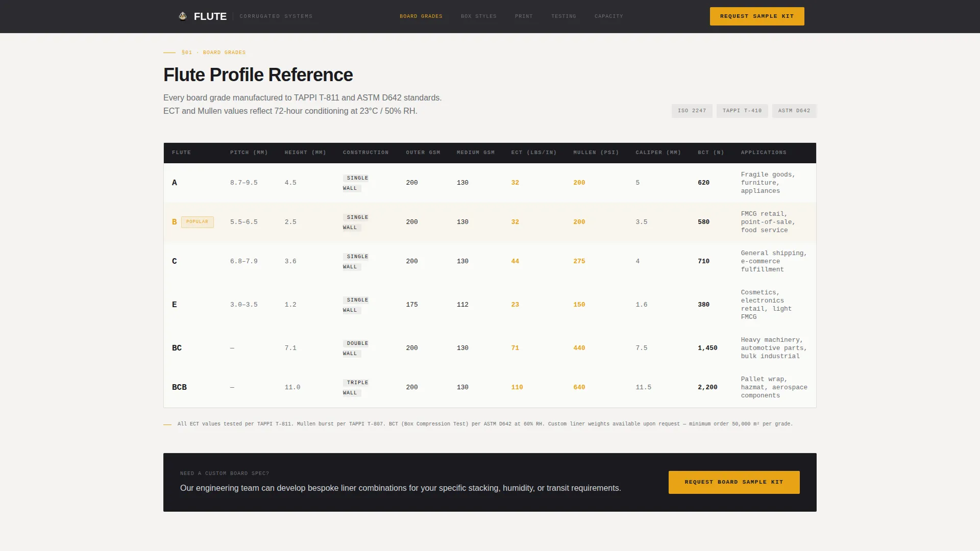Viewport: 980px width, 551px height.
Task: Click BCT value 380
Action: [704, 305]
